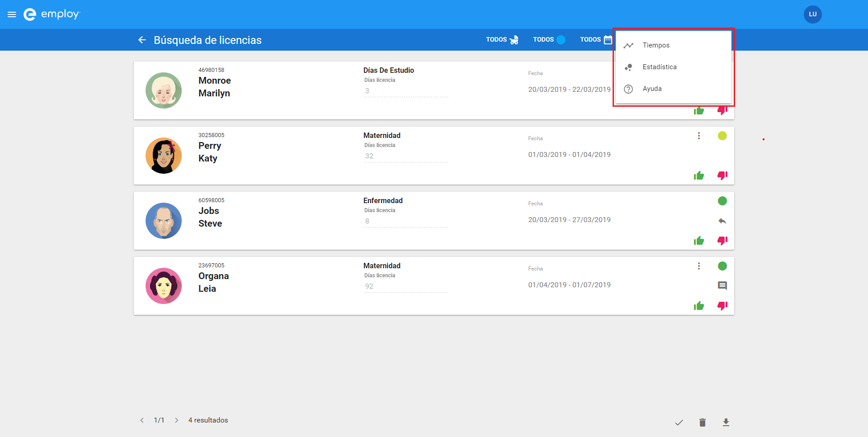
Task: Click the Enfermedad license title
Action: [383, 200]
